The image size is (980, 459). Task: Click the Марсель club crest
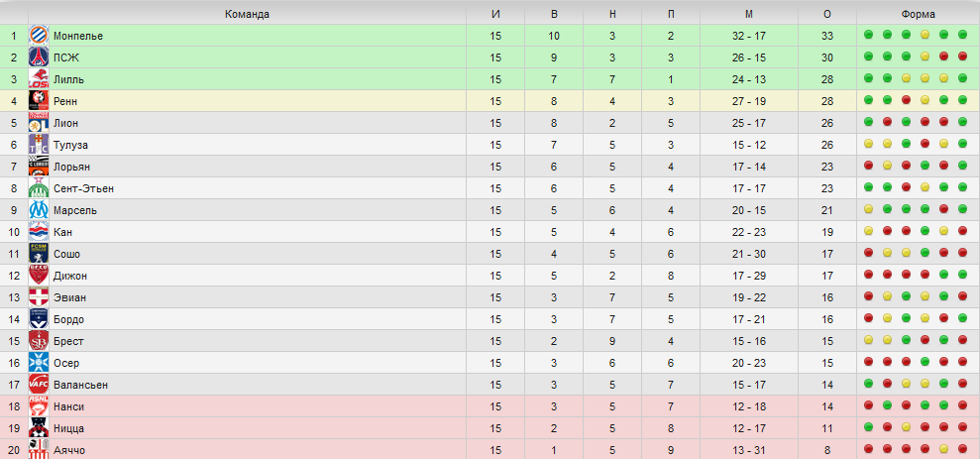39,210
